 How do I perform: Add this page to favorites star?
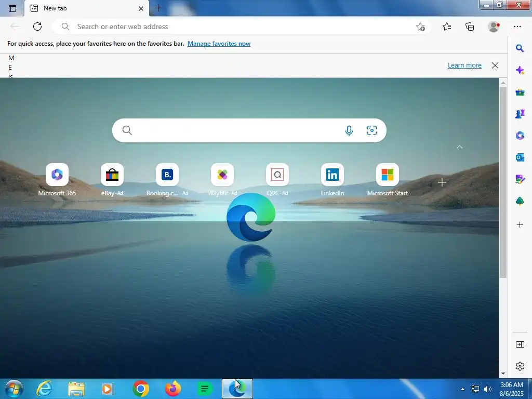(x=420, y=27)
